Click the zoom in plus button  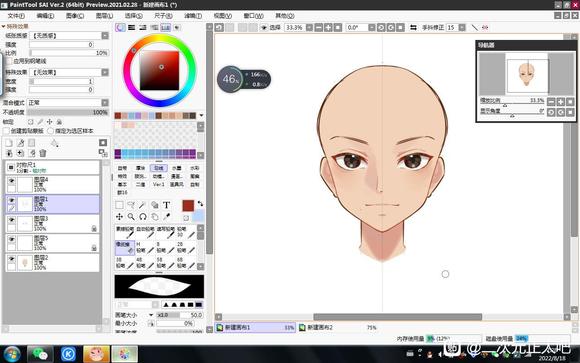click(x=328, y=27)
